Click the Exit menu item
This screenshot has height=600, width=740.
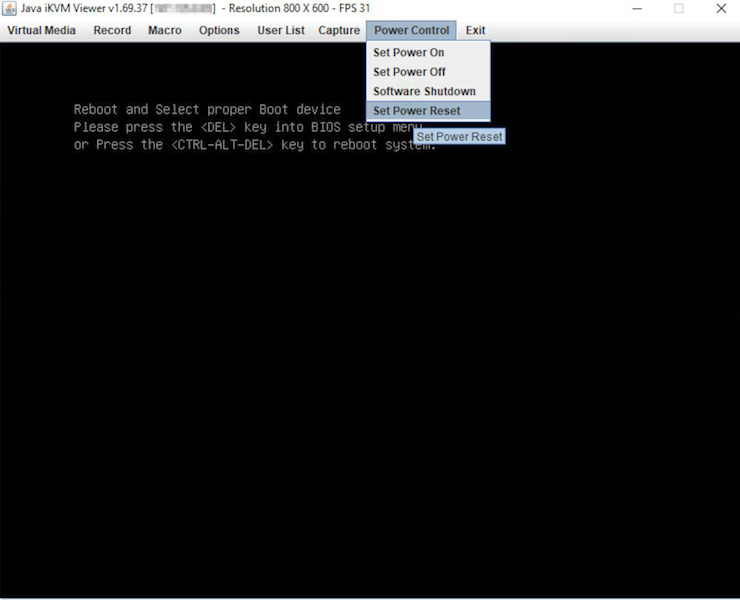[x=475, y=30]
